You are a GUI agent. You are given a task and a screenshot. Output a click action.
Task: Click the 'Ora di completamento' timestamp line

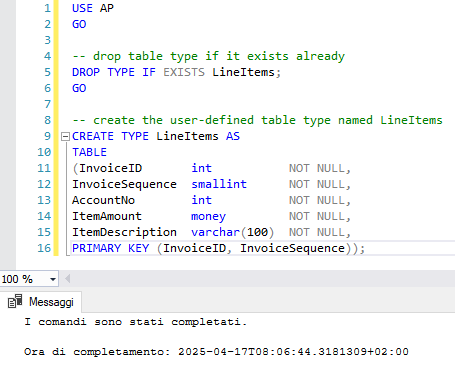click(x=216, y=352)
